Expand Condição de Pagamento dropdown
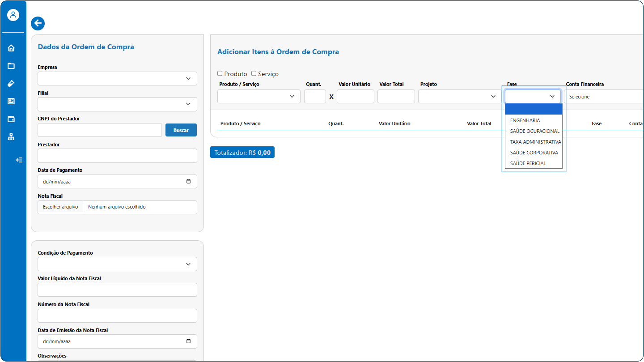This screenshot has width=644, height=362. tap(117, 264)
